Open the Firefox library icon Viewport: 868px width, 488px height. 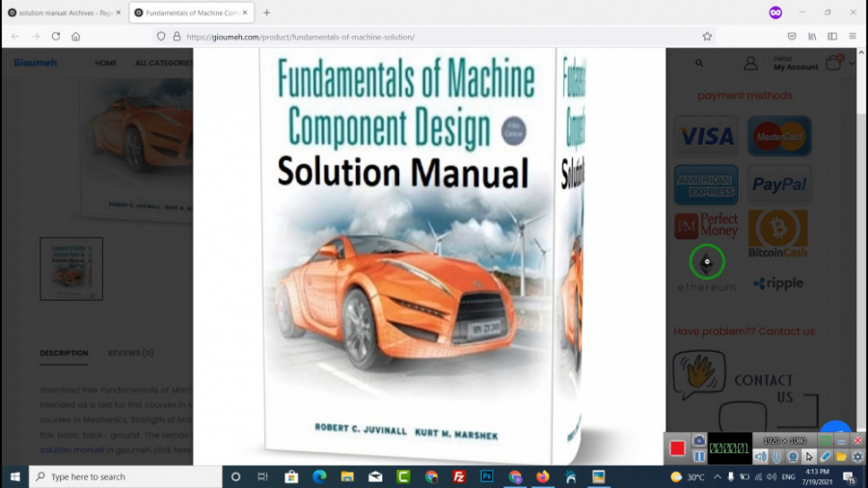[x=812, y=37]
